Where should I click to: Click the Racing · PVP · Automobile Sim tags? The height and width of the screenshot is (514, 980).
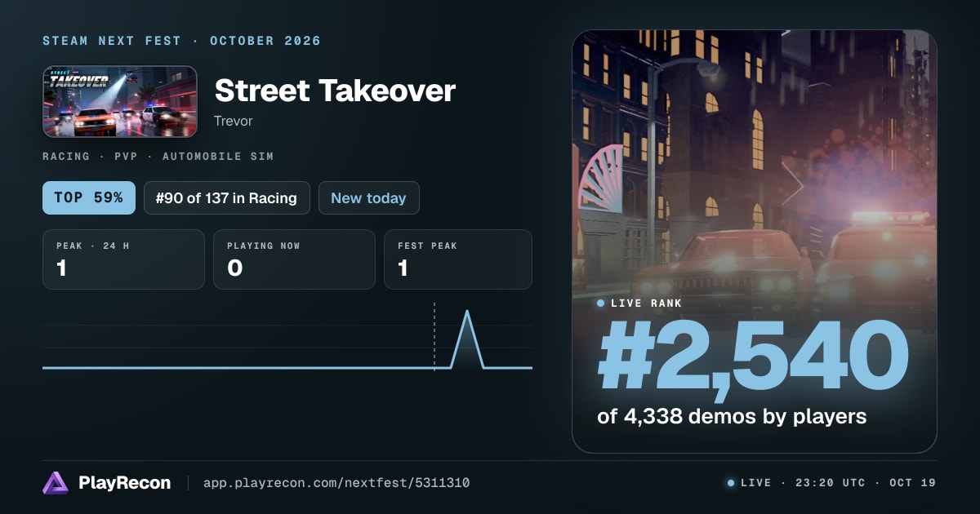(x=158, y=156)
